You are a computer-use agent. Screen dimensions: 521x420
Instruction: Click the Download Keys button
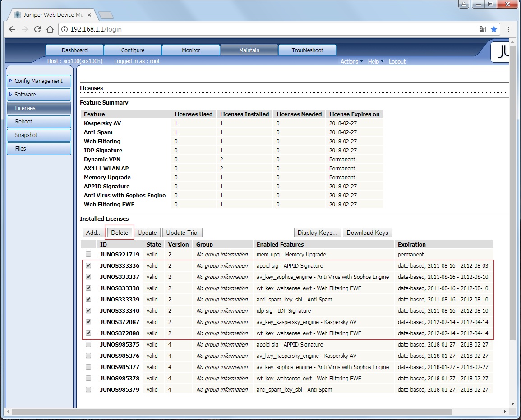coord(368,233)
